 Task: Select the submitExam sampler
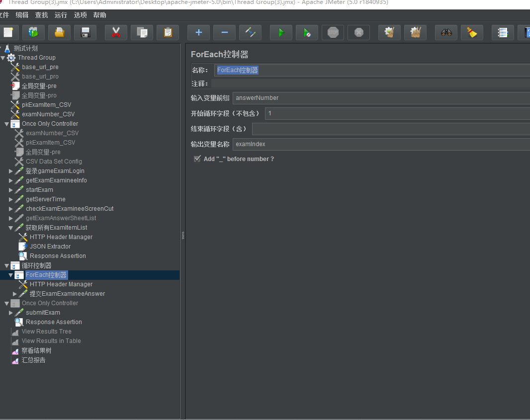(x=43, y=313)
